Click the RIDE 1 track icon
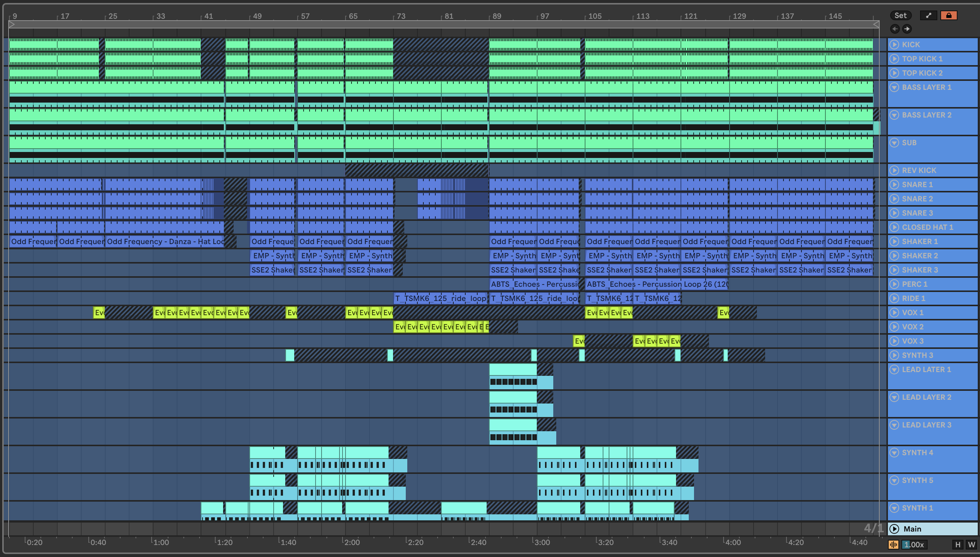The image size is (980, 557). point(894,298)
